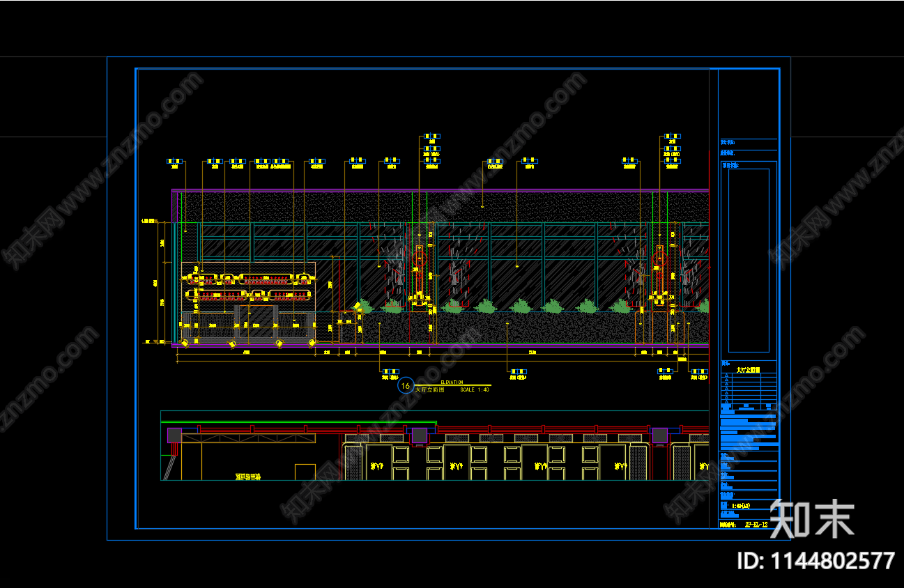Select the ELEVATION label above the title line
Viewport: 904px width, 588px height.
452,382
